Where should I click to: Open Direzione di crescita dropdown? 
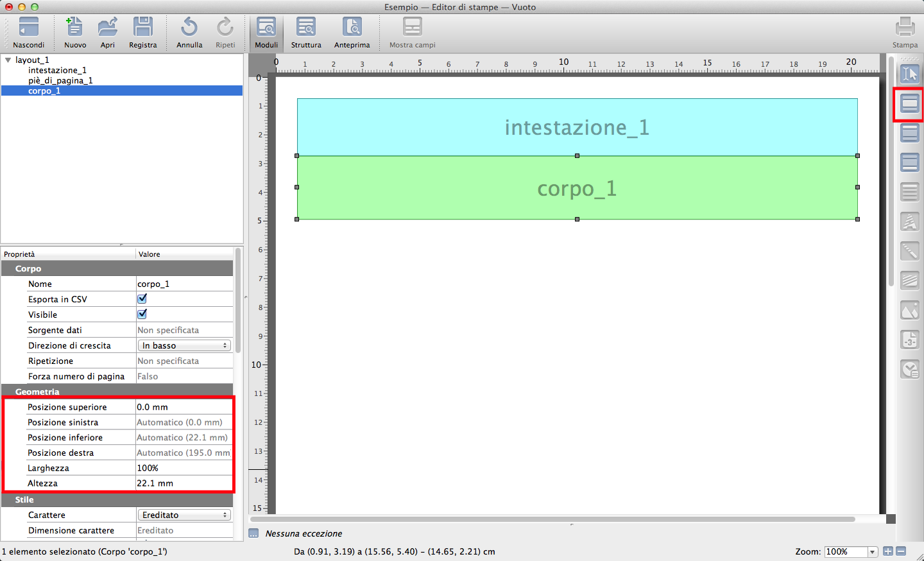coord(184,345)
